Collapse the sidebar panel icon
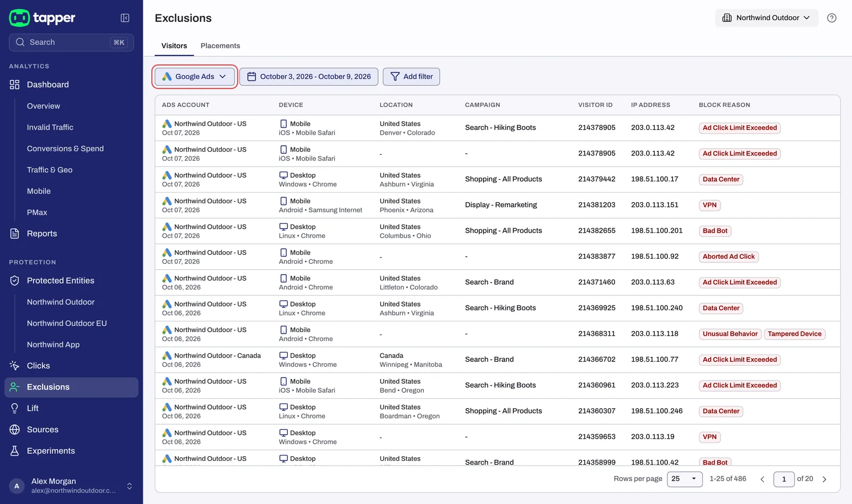This screenshot has width=852, height=504. (x=125, y=18)
